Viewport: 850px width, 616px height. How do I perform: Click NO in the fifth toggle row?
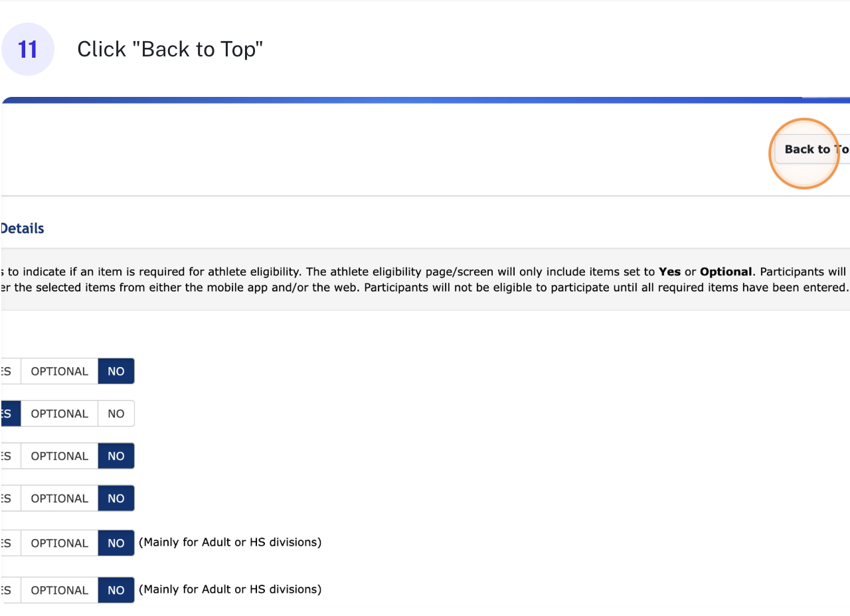(116, 543)
